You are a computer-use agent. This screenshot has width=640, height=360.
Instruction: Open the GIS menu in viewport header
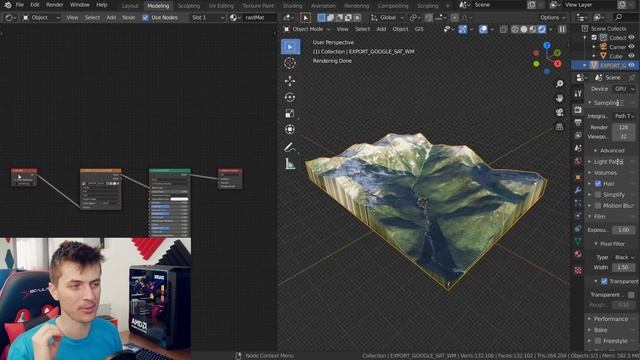(419, 29)
